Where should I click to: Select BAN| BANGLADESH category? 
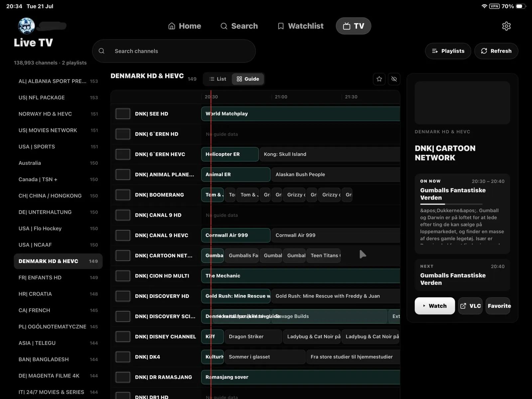pyautogui.click(x=58, y=359)
